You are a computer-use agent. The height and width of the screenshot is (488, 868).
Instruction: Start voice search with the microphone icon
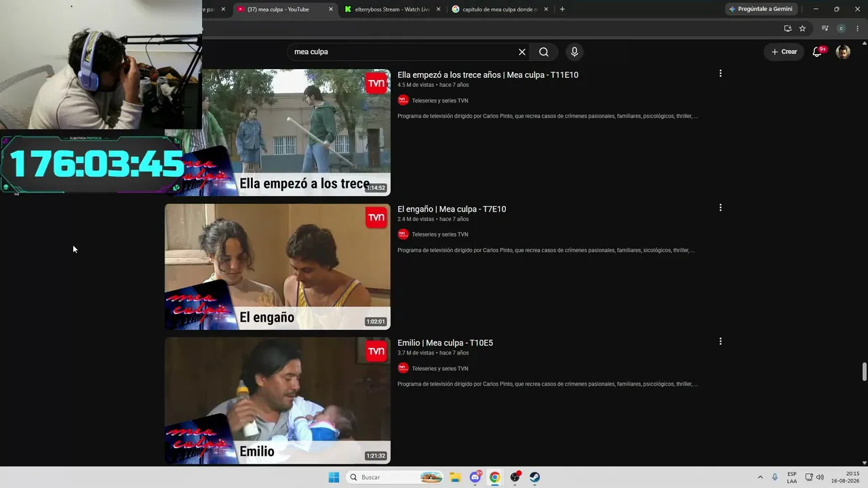coord(574,52)
